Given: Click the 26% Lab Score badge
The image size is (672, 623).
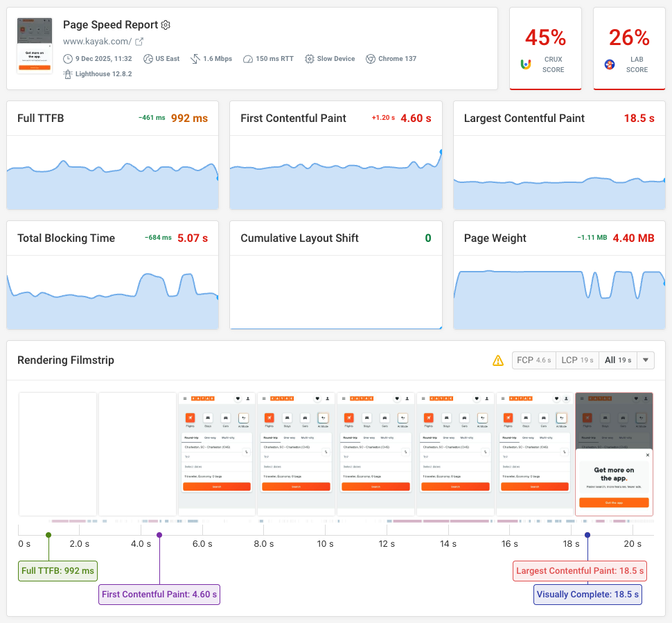Looking at the screenshot, I should tap(628, 49).
